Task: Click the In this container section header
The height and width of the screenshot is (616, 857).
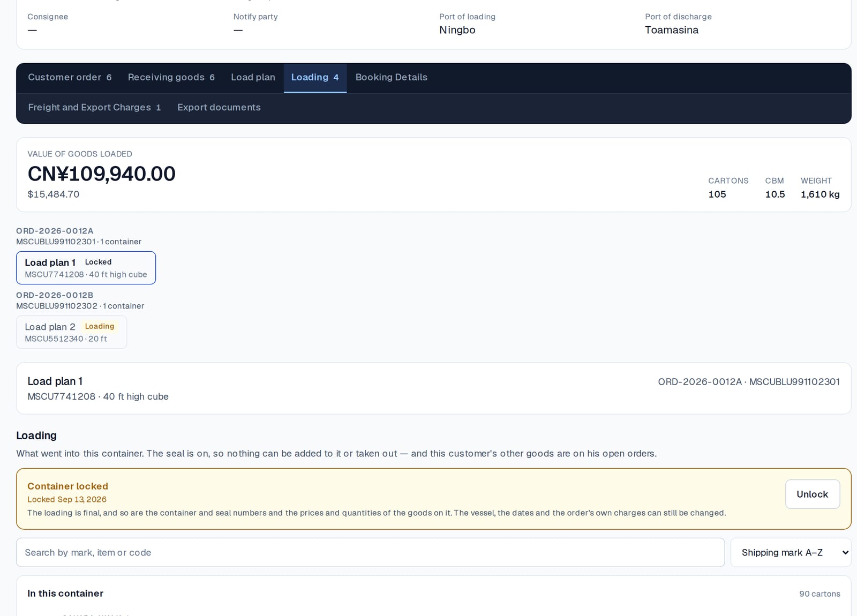Action: 65,594
